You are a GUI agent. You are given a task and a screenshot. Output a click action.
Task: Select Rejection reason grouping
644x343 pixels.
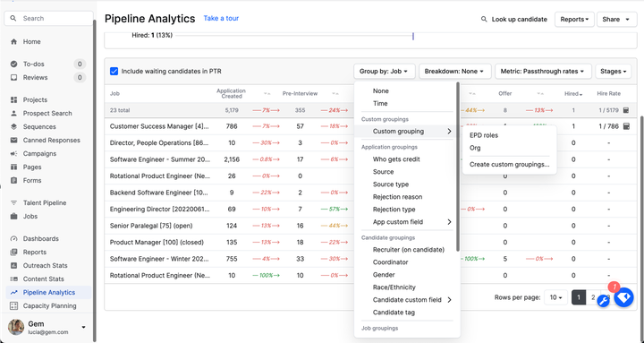click(x=397, y=197)
